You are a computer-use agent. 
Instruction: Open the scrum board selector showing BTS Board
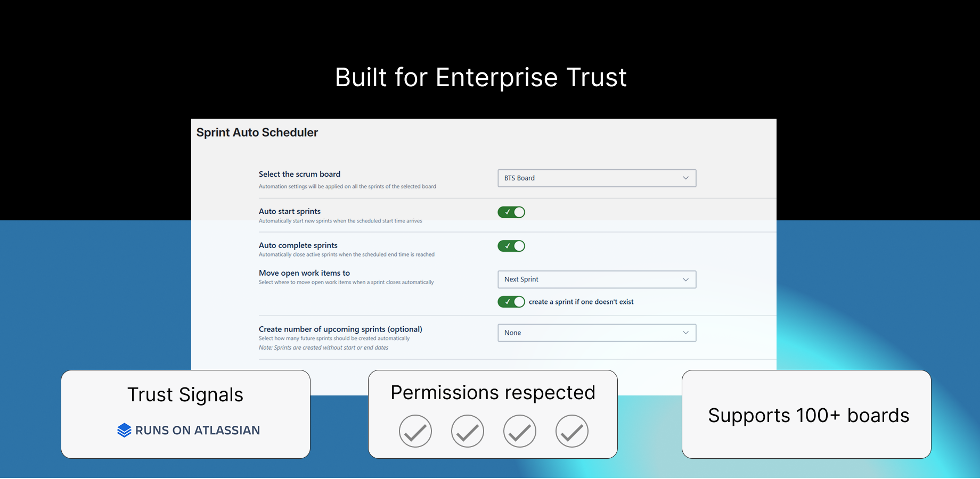pyautogui.click(x=597, y=178)
